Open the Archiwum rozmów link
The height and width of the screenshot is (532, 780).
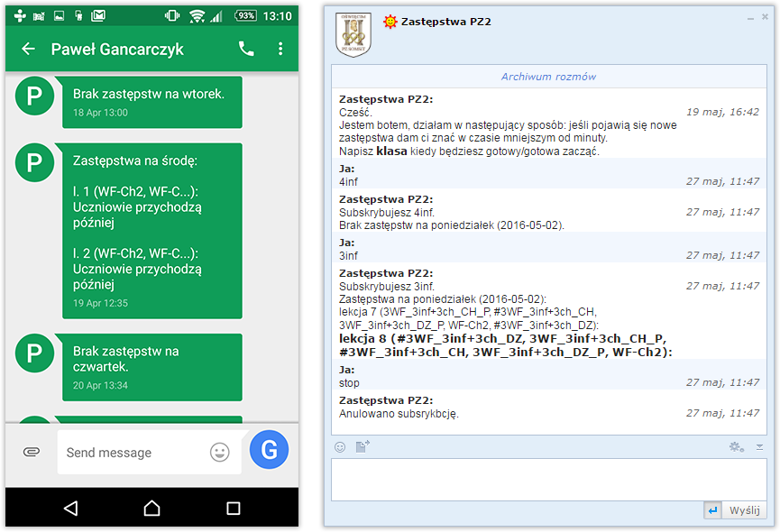coord(548,77)
